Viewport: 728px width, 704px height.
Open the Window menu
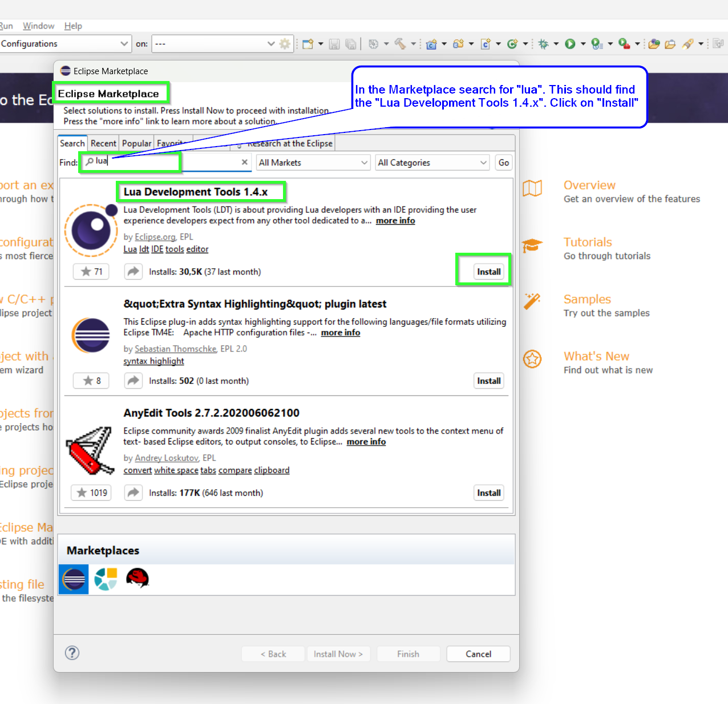pos(38,26)
